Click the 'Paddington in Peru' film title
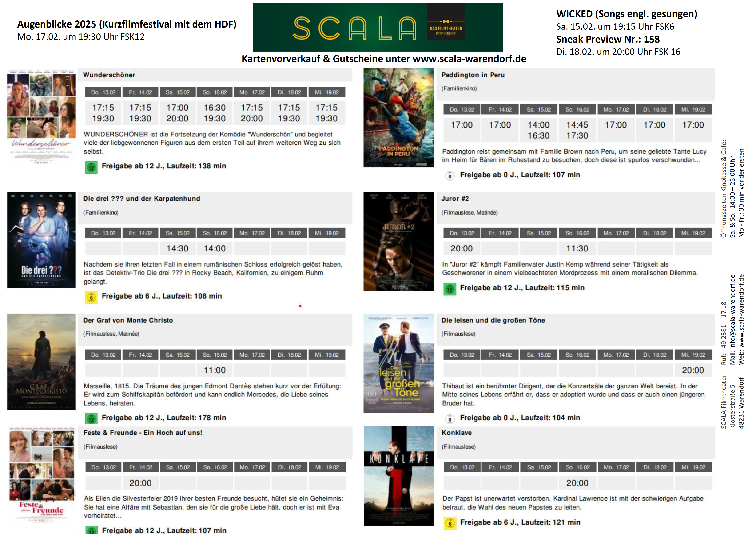 point(473,75)
